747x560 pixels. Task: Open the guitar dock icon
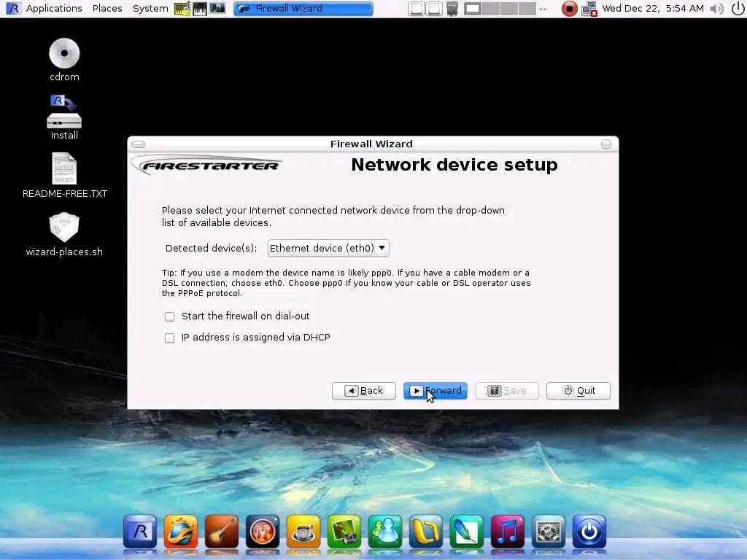(222, 532)
